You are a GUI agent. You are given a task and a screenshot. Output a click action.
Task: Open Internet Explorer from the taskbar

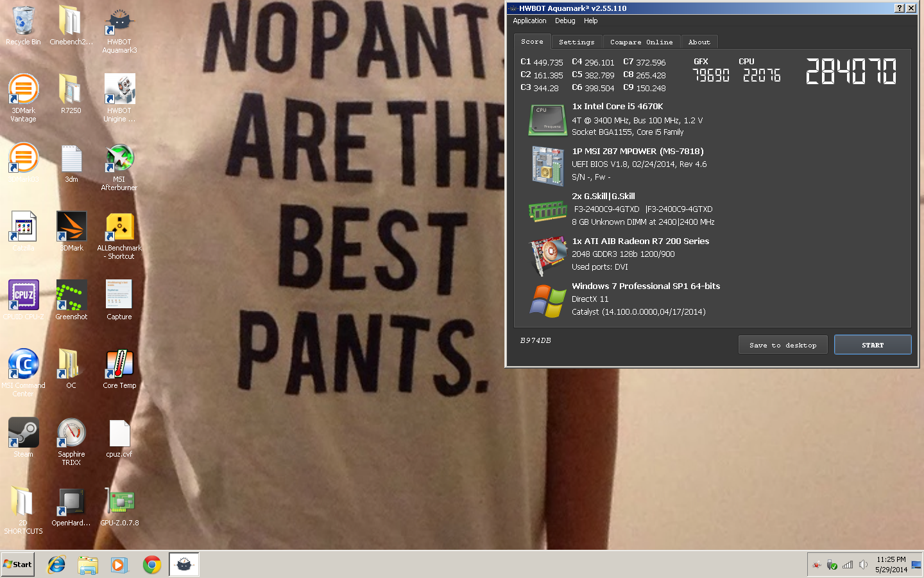56,565
